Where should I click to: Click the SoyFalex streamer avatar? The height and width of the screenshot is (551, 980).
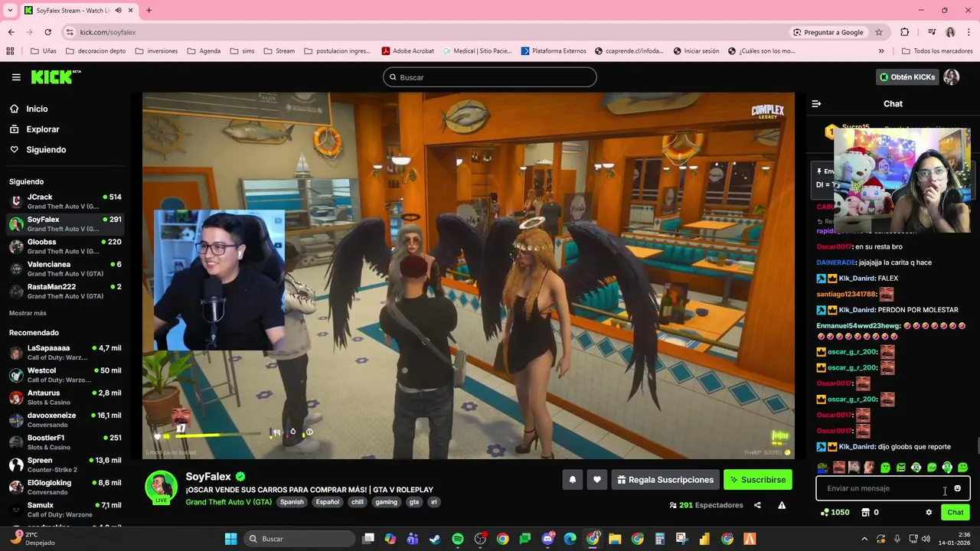(x=162, y=487)
